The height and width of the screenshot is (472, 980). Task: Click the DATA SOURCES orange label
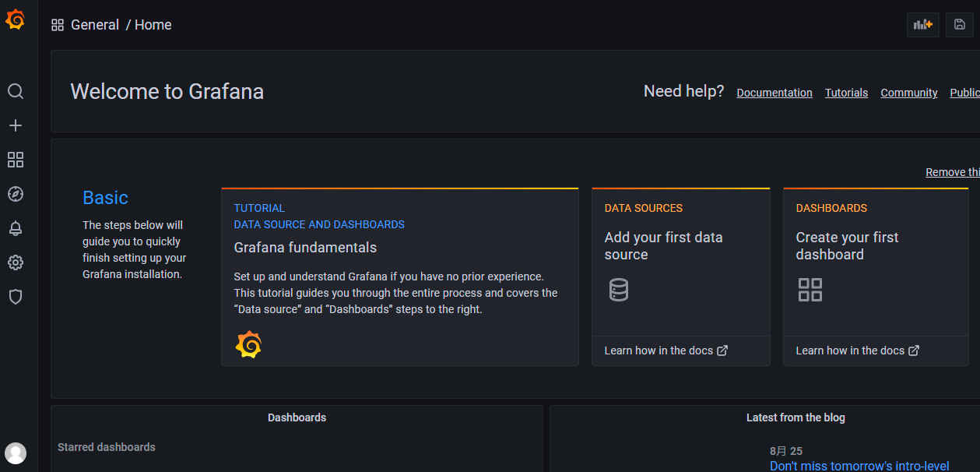pyautogui.click(x=644, y=208)
